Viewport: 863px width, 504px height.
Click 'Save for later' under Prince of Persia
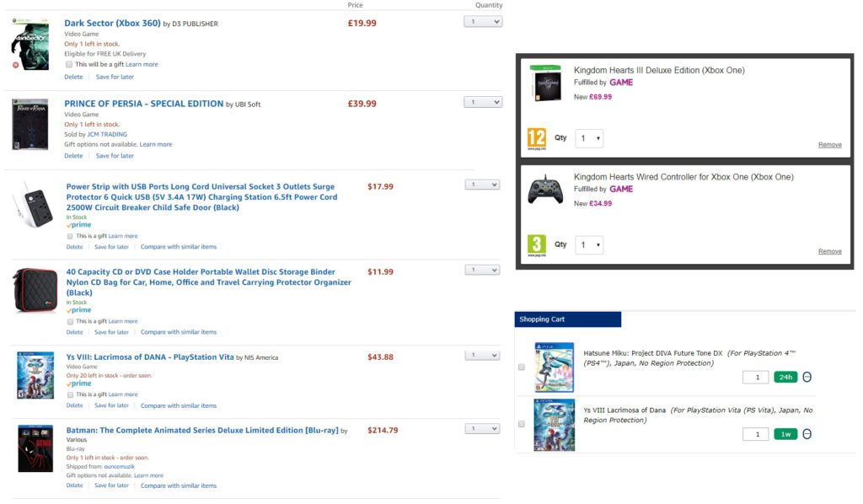115,156
